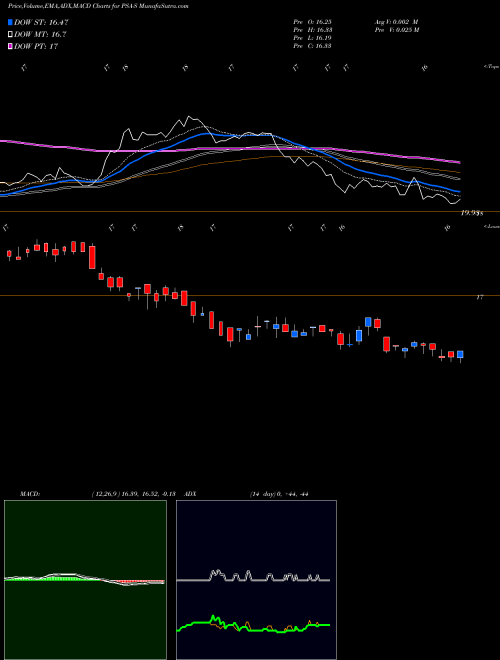Click the chart title mentioning MunafaSutra.com
Image resolution: width=500 pixels, height=660 pixels.
pyautogui.click(x=98, y=6)
